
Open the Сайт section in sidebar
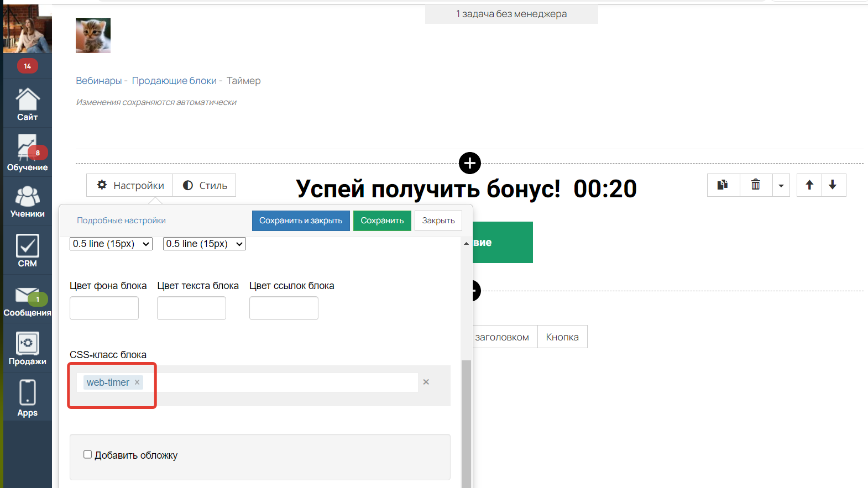27,104
